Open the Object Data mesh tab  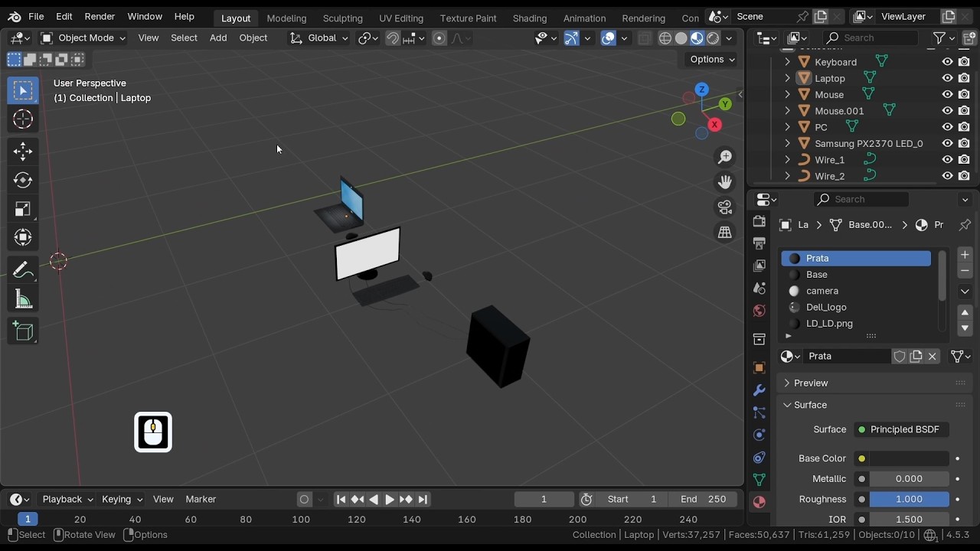[x=759, y=480]
